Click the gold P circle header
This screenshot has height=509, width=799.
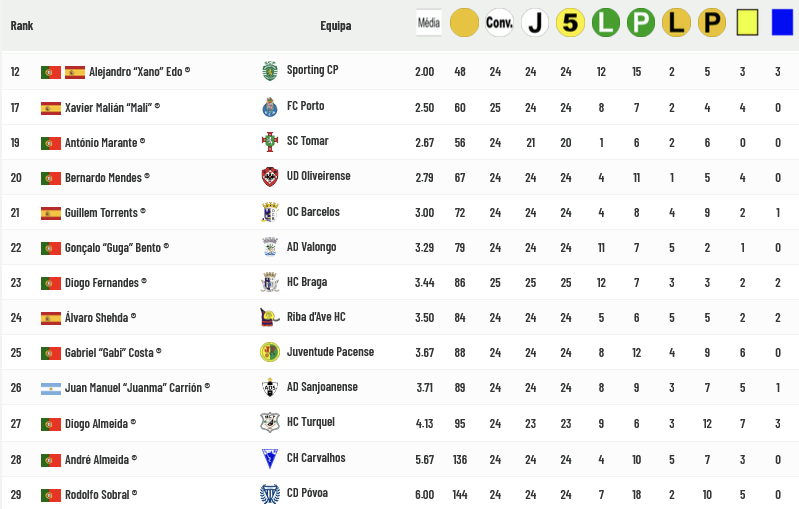click(711, 22)
